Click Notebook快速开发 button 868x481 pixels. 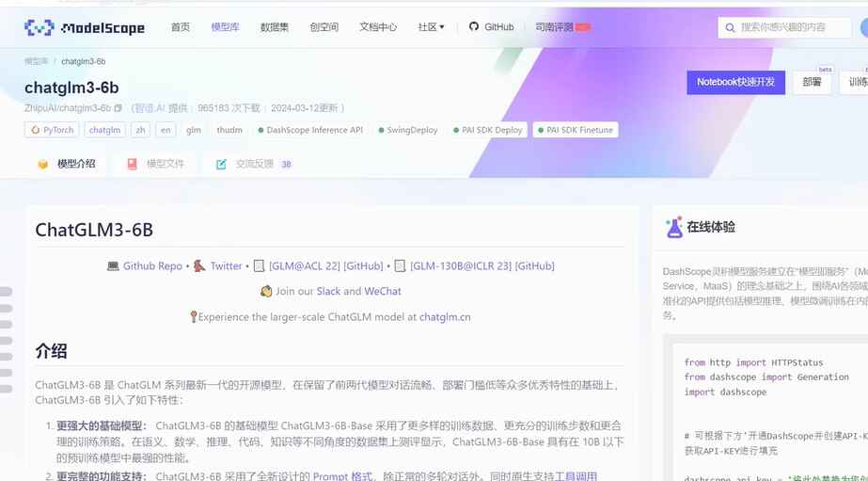735,82
